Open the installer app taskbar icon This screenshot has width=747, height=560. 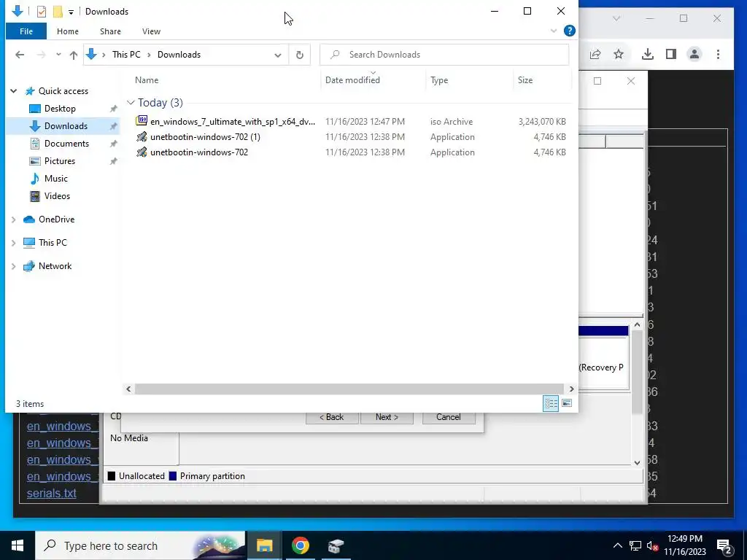(336, 545)
